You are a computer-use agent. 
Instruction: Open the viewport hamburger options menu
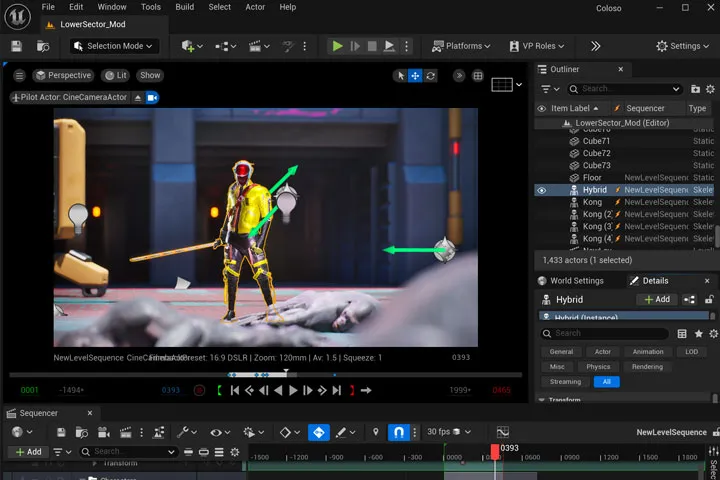19,75
